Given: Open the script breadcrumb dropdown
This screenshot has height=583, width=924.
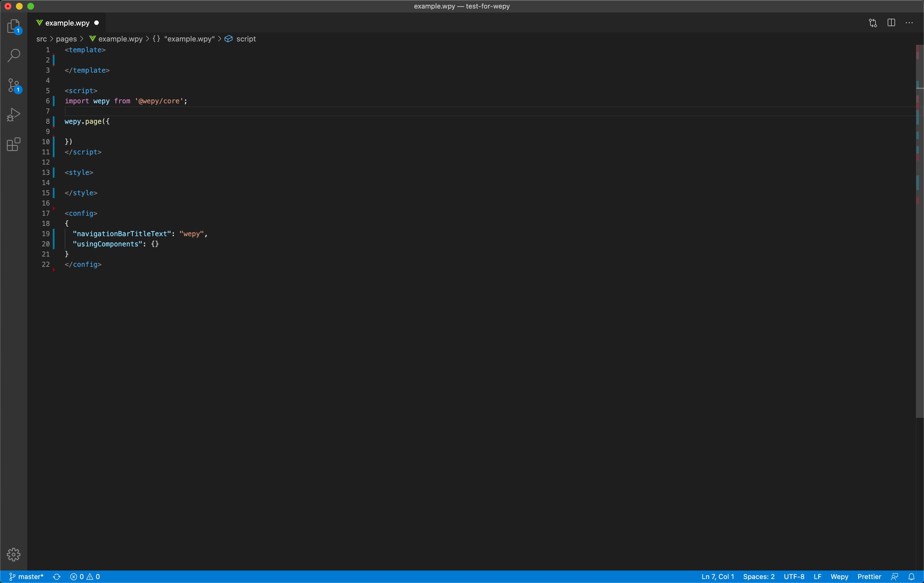Looking at the screenshot, I should (245, 39).
